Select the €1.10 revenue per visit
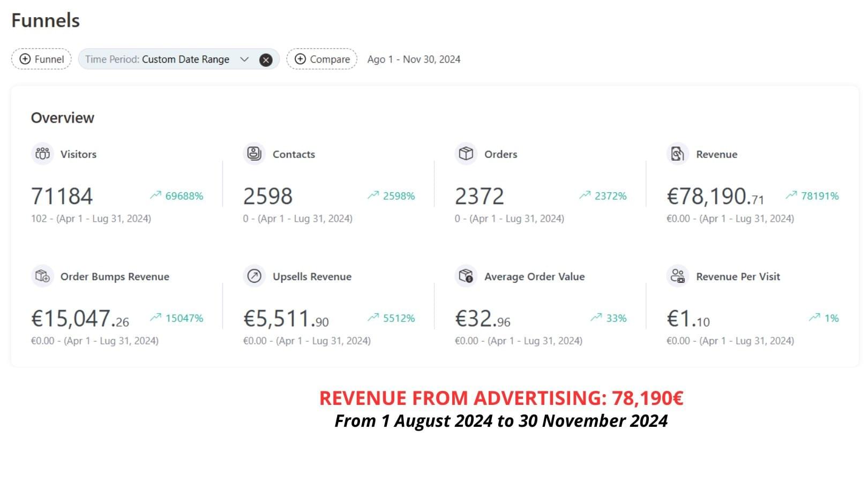This screenshot has width=868, height=482. (x=689, y=318)
